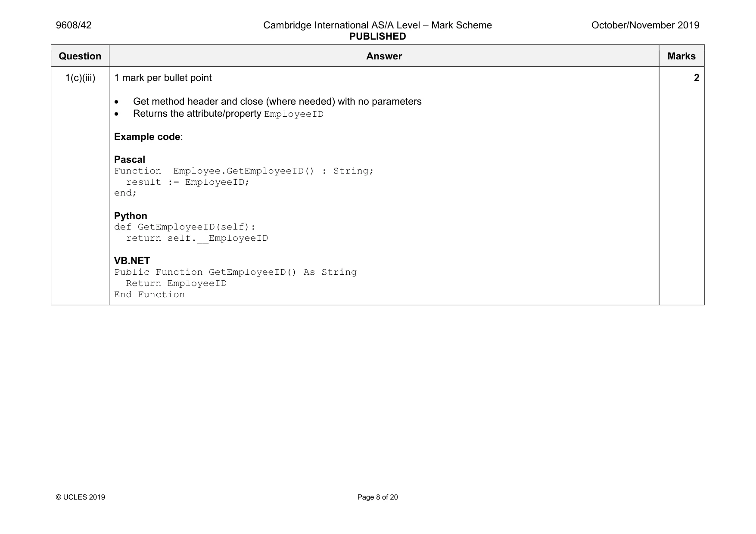Select the 'Example code' heading
This screenshot has height=534, width=756.
coord(149,137)
